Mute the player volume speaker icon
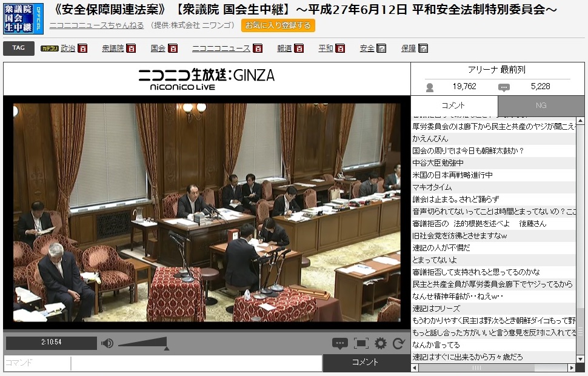Image resolution: width=588 pixels, height=376 pixels. coord(107,343)
